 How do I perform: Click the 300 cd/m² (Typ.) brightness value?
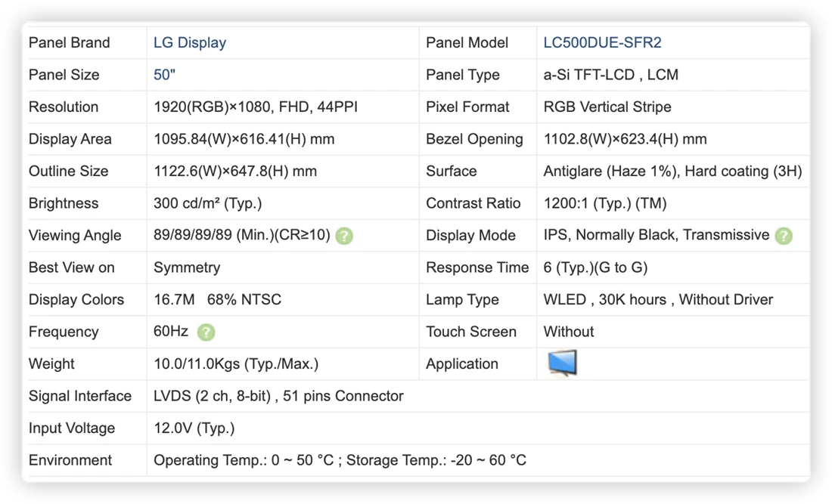(x=207, y=203)
